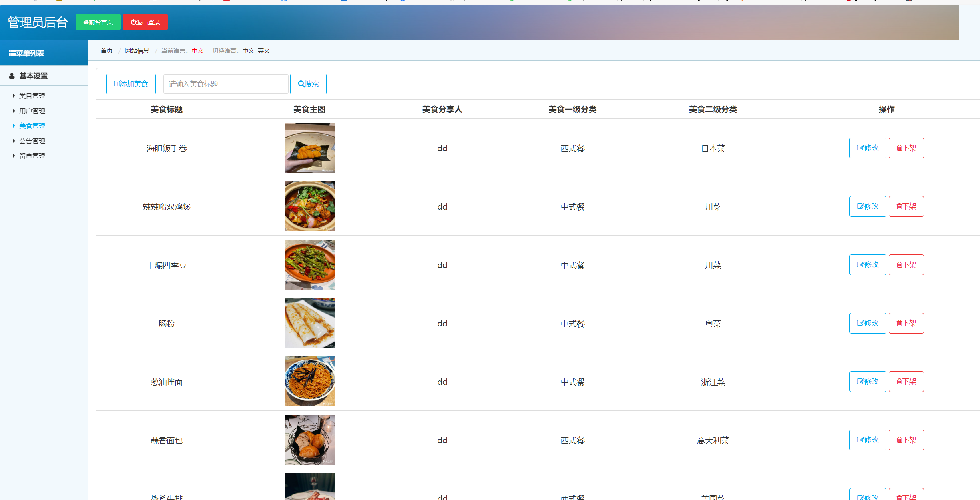
Task: Click the 美食一级分类 column header
Action: pyautogui.click(x=572, y=109)
